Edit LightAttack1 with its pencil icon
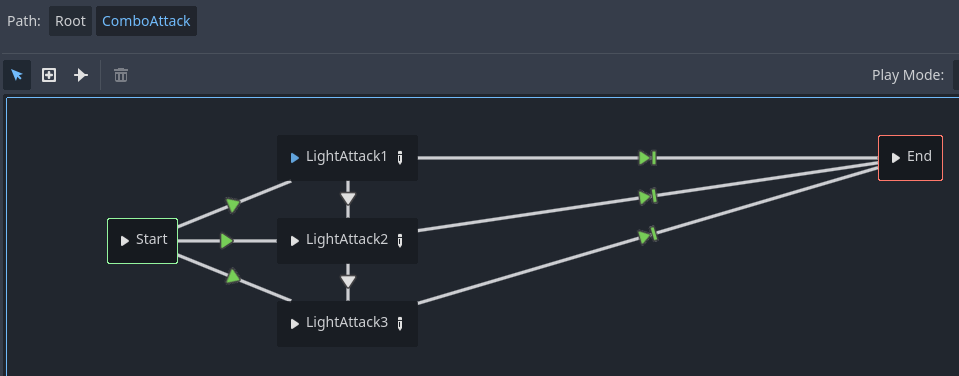The image size is (959, 376). (400, 158)
